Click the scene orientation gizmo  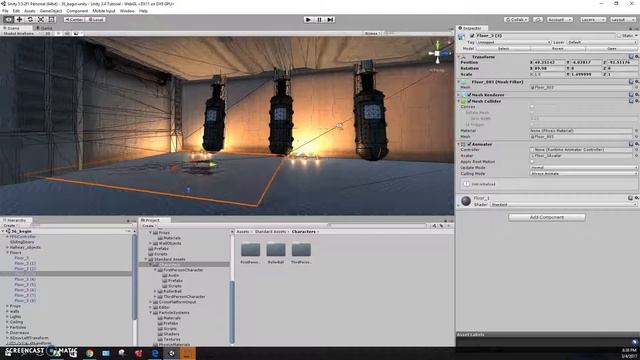point(438,53)
